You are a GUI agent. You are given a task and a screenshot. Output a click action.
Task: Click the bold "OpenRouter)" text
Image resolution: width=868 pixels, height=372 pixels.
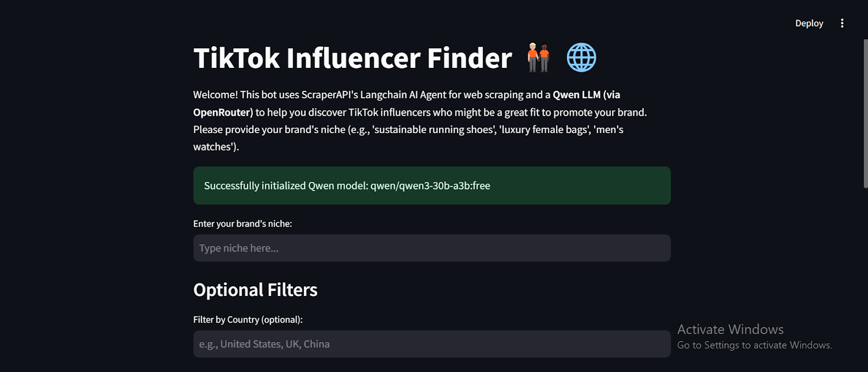[x=223, y=112]
